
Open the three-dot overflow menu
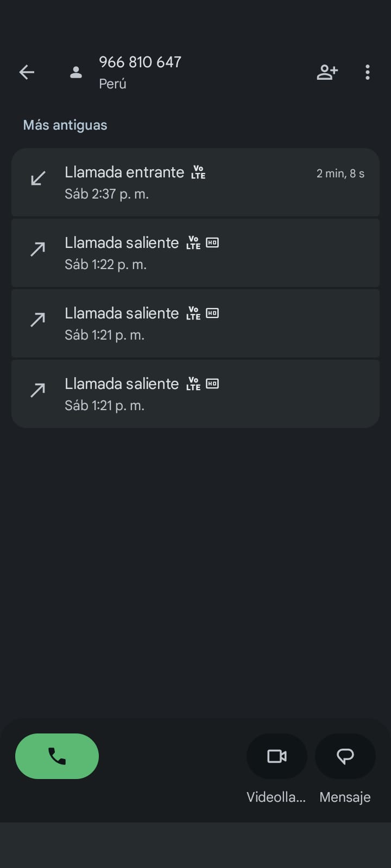[368, 72]
